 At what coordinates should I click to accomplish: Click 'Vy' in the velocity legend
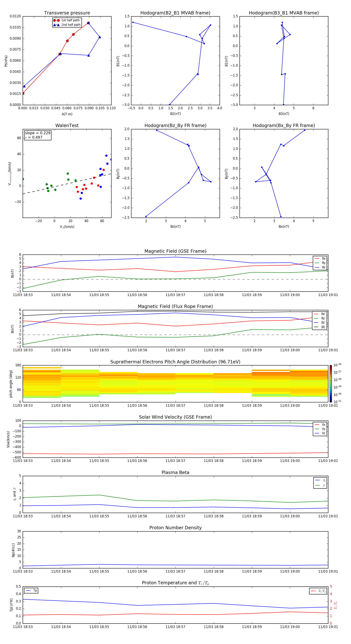[320, 429]
